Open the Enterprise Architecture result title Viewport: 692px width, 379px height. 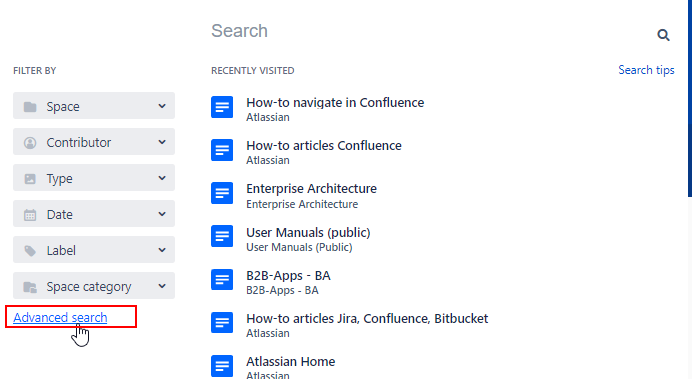(x=311, y=188)
